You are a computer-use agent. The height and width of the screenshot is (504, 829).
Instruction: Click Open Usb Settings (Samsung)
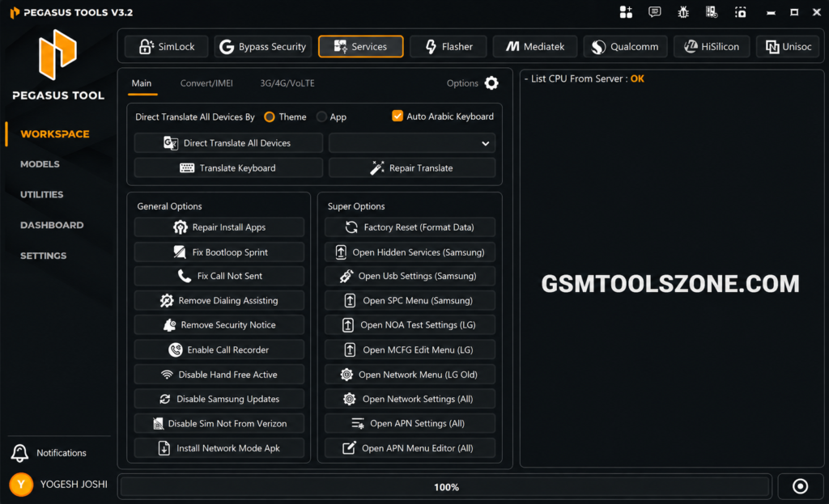point(410,276)
